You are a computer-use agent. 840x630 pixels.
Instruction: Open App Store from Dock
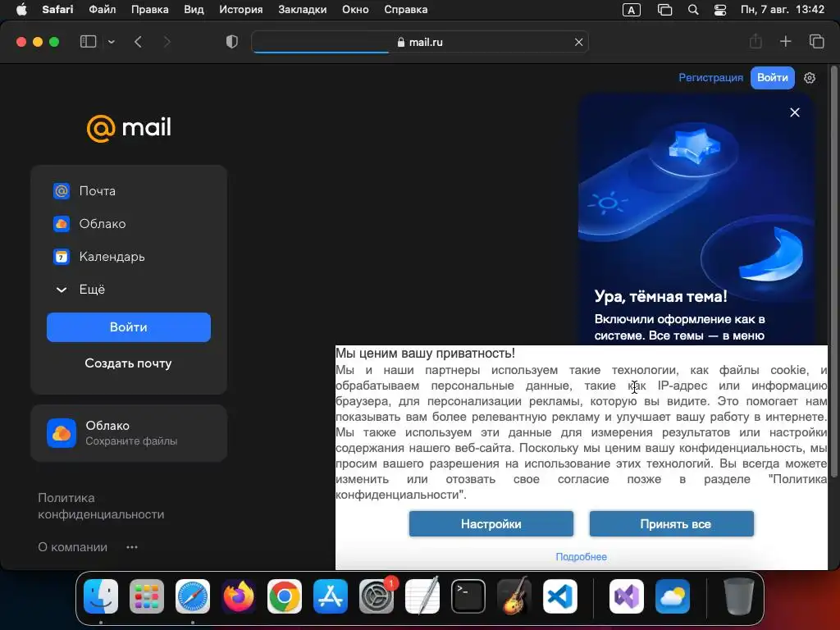(331, 596)
